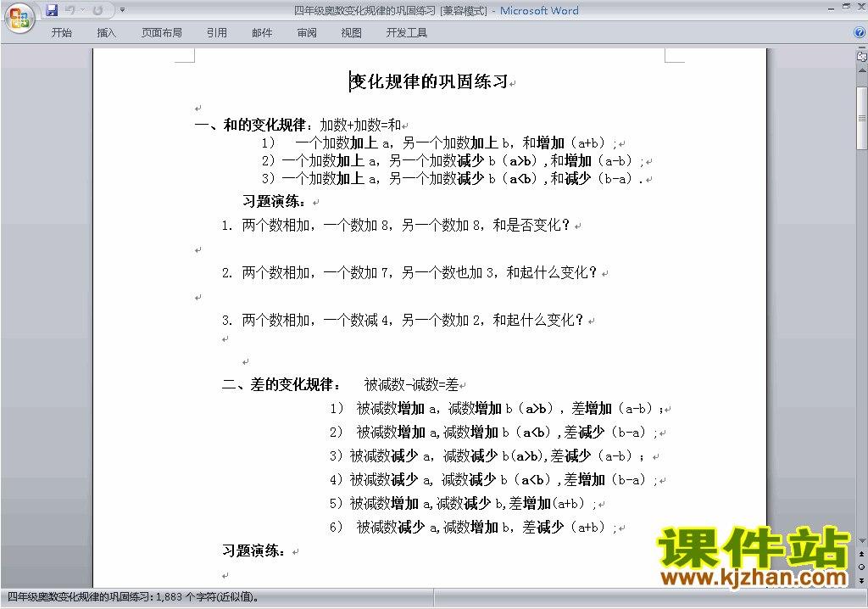
Task: Go to the 开发工具 ribbon tab
Action: 406,33
